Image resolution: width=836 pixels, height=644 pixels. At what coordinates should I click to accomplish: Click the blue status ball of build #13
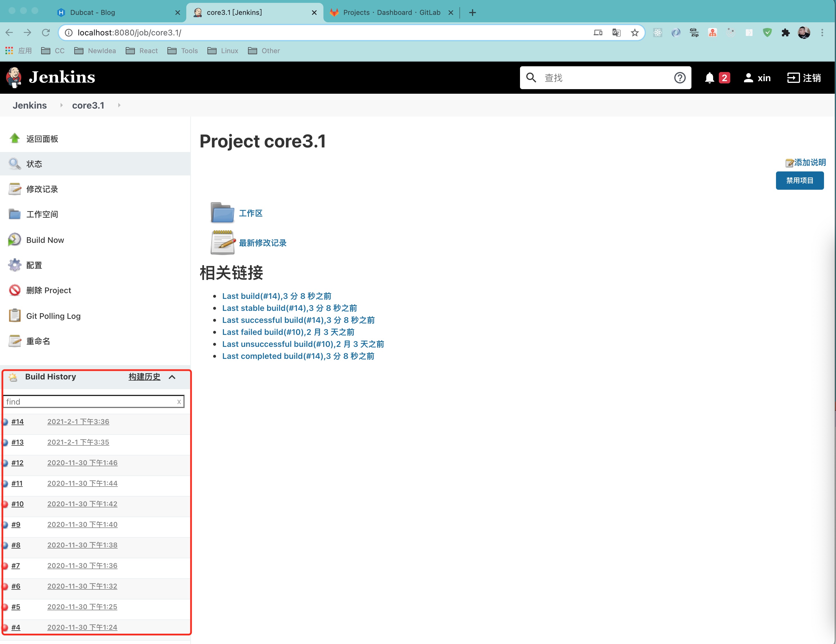5,442
